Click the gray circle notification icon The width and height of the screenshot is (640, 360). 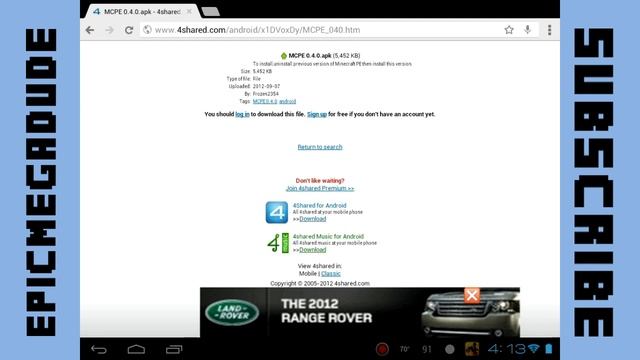450,349
